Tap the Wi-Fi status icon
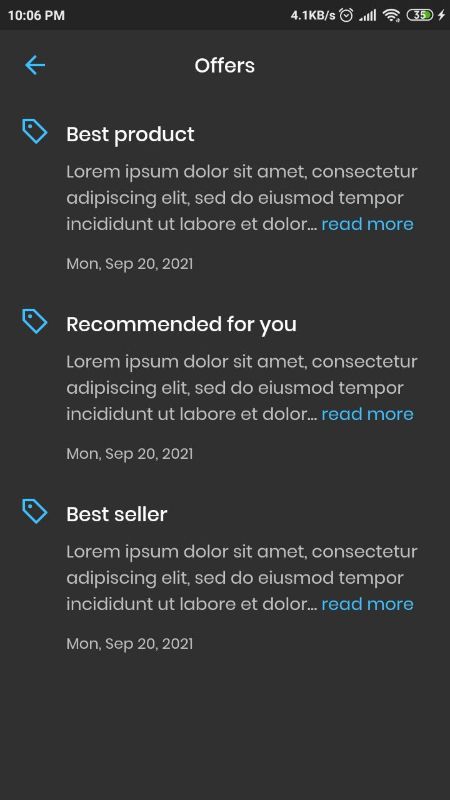The width and height of the screenshot is (450, 800). pyautogui.click(x=391, y=15)
